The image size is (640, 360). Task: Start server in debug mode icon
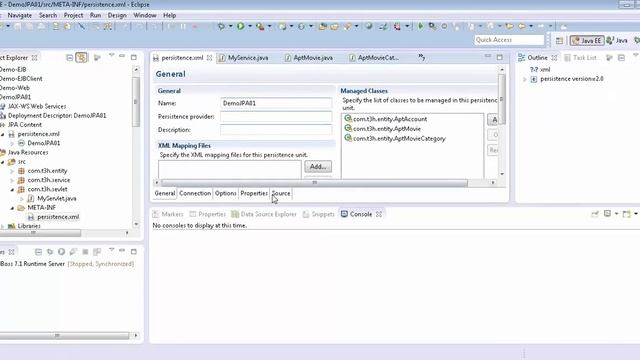pyautogui.click(x=50, y=252)
